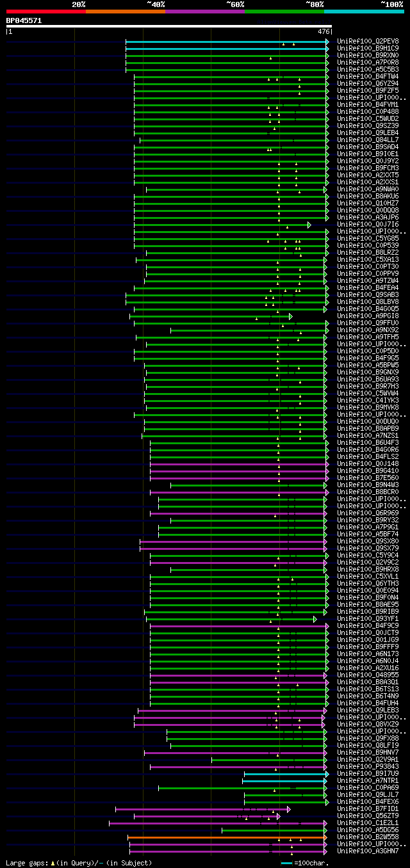The image size is (410, 868).
Task: Select the UniRef100_B8LRZ2 label
Action: (368, 252)
